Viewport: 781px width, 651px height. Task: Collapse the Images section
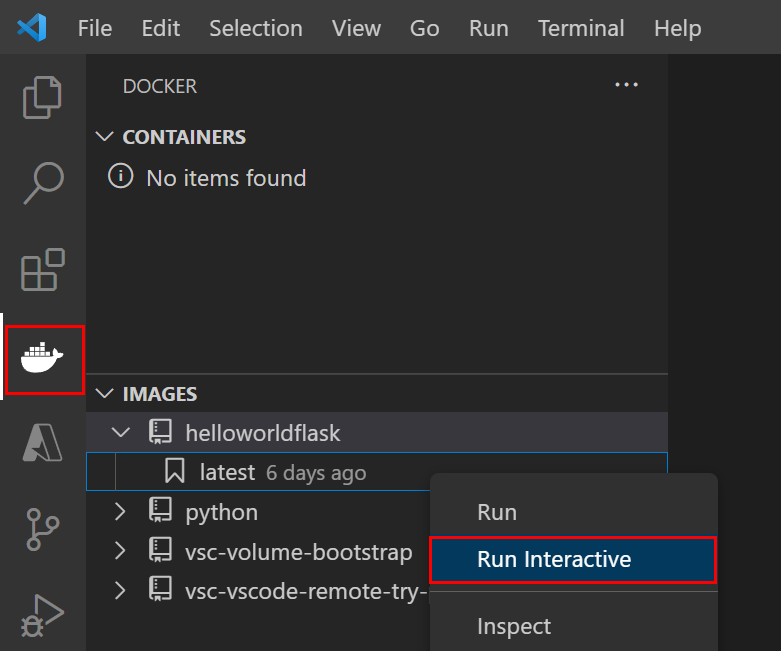(105, 394)
